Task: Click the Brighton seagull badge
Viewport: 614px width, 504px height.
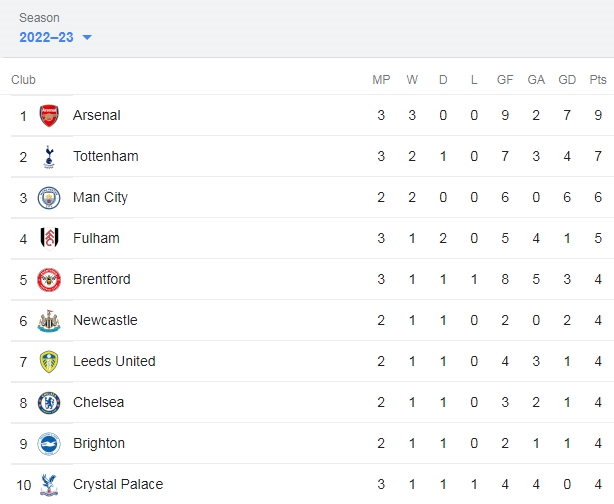Action: pyautogui.click(x=49, y=444)
